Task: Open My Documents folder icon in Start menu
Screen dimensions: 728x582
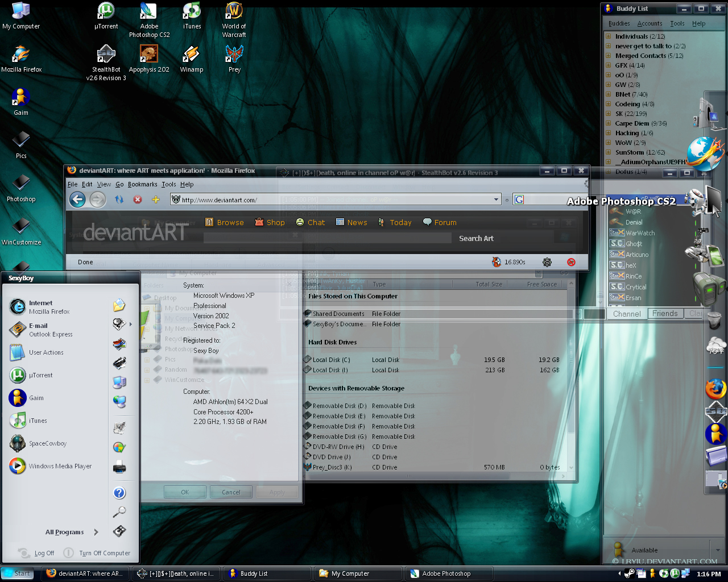Action: click(119, 306)
